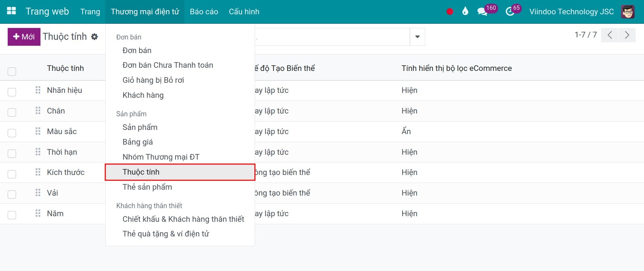The height and width of the screenshot is (271, 644).
Task: Check the Kích thước row checkbox
Action: tap(12, 174)
